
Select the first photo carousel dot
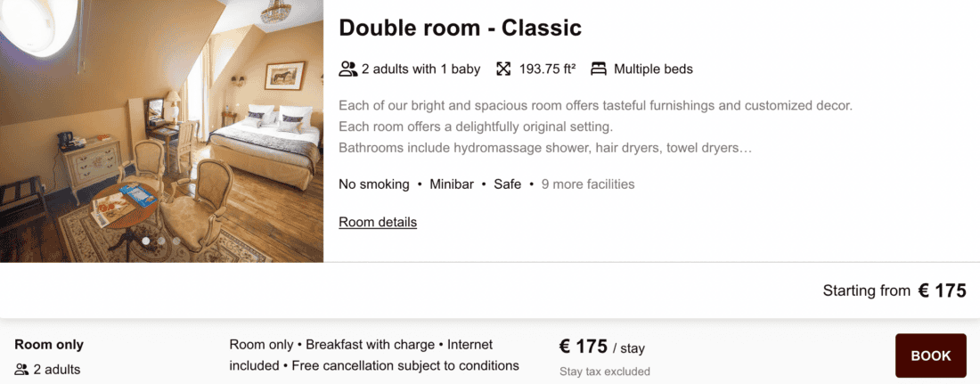tap(146, 241)
